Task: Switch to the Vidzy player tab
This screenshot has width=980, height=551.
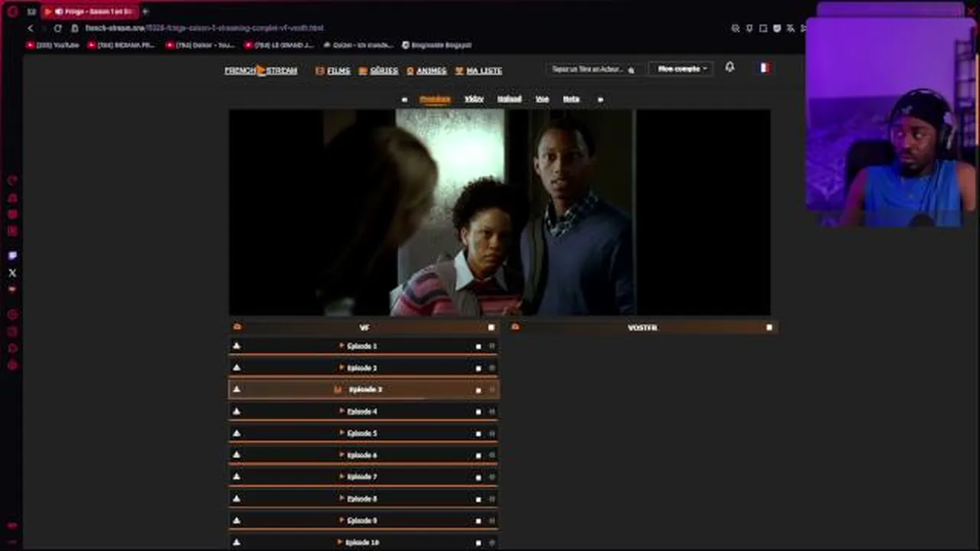Action: tap(474, 99)
